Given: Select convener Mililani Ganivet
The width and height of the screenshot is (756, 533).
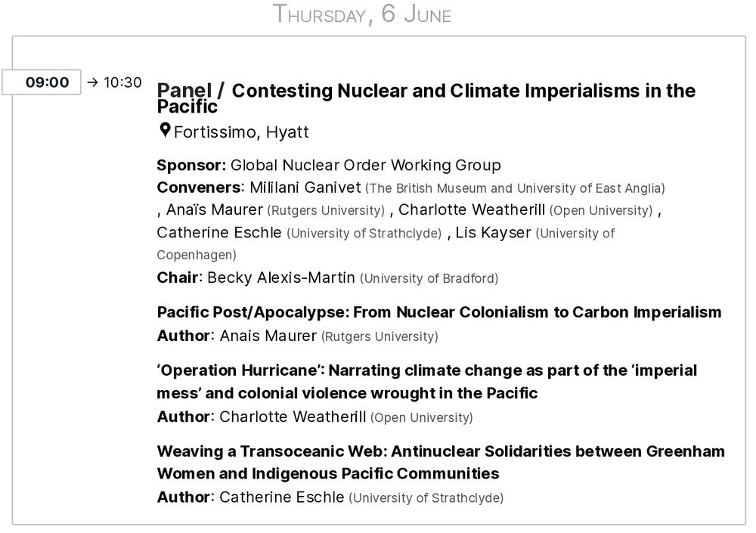Looking at the screenshot, I should pyautogui.click(x=305, y=187).
